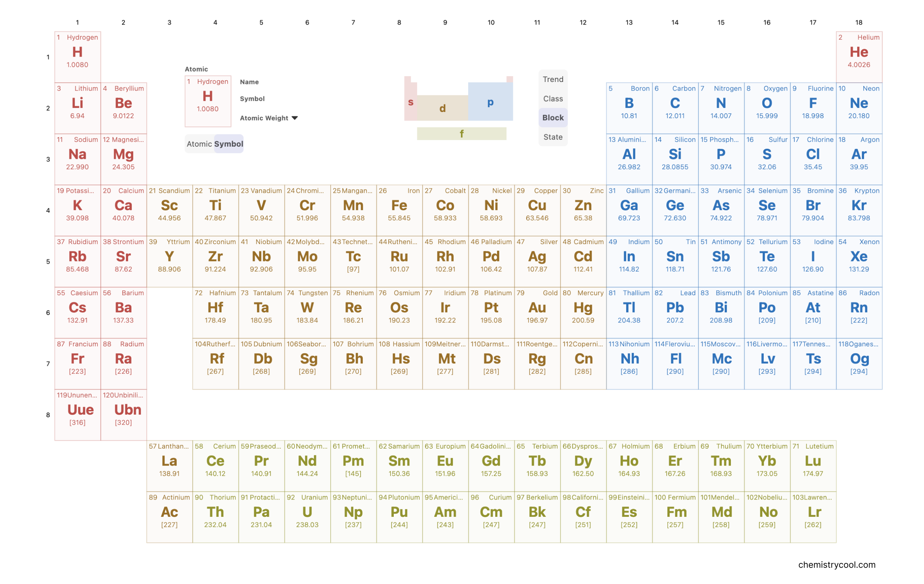Viewport: 924px width, 584px height.
Task: Switch toggle to Atomic mode
Action: point(199,144)
